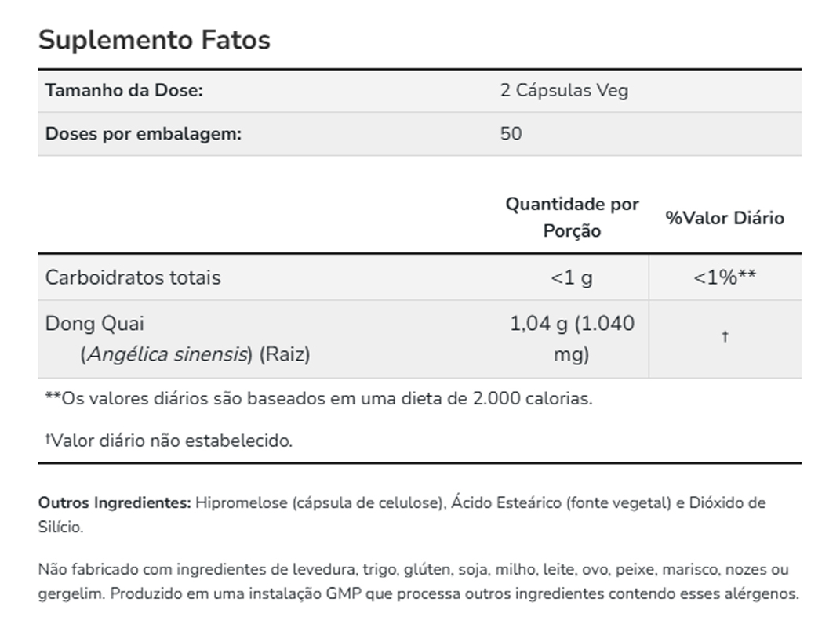This screenshot has height=631, width=840.
Task: Click the Angélica sinensis (Raiz) text
Action: pos(195,354)
